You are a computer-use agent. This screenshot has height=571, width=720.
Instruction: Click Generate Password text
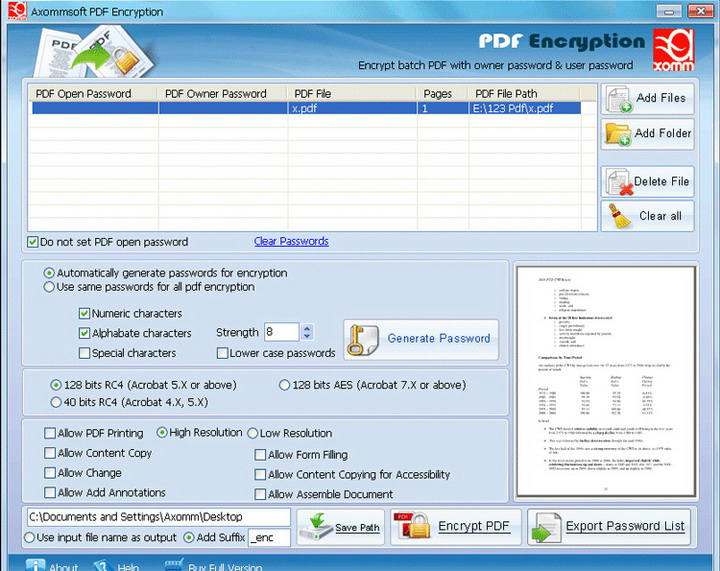coord(439,338)
